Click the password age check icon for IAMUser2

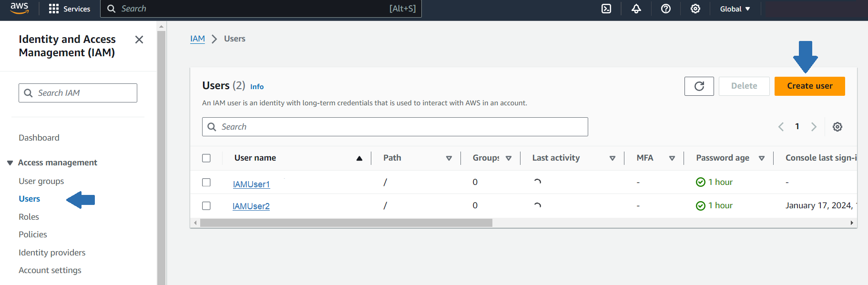701,205
